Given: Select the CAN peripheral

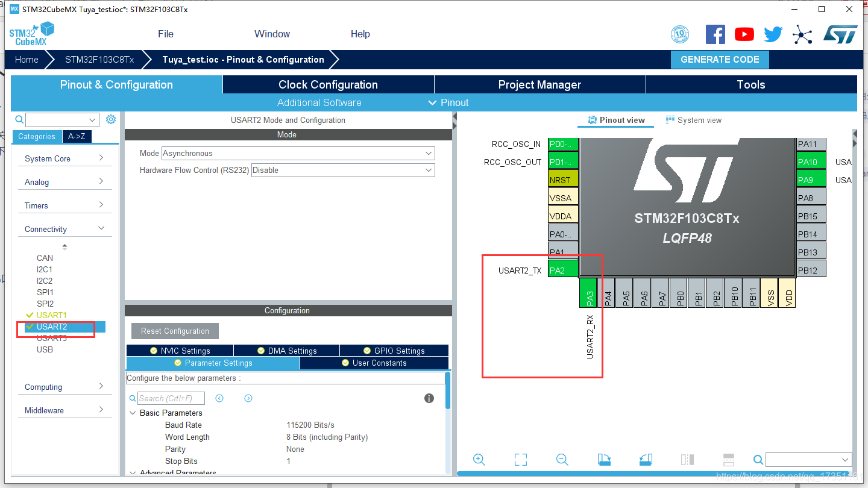Looking at the screenshot, I should (45, 258).
